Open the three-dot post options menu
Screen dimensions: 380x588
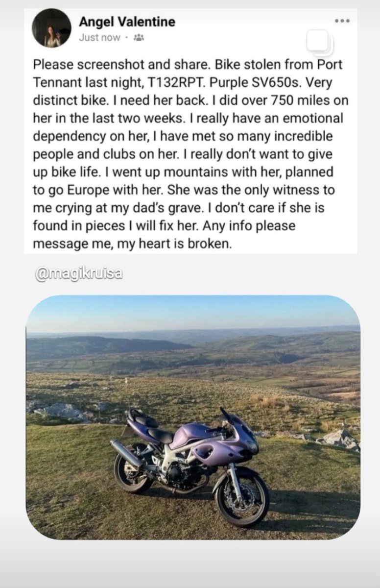[342, 21]
